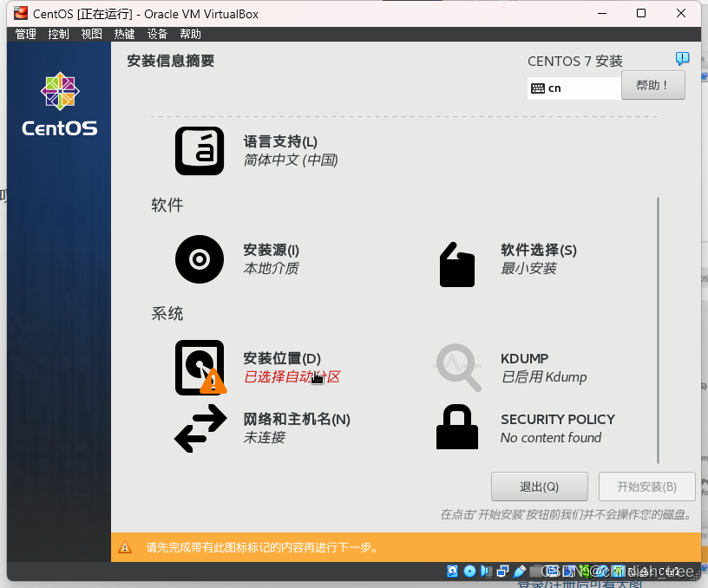
Task: Open the 语言支持(L) keyboard icon
Action: click(x=200, y=151)
